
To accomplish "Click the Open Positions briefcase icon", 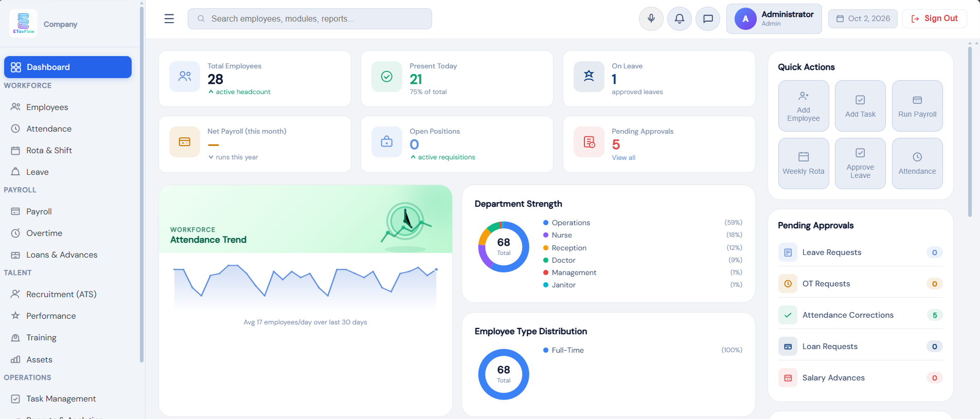I will click(387, 142).
